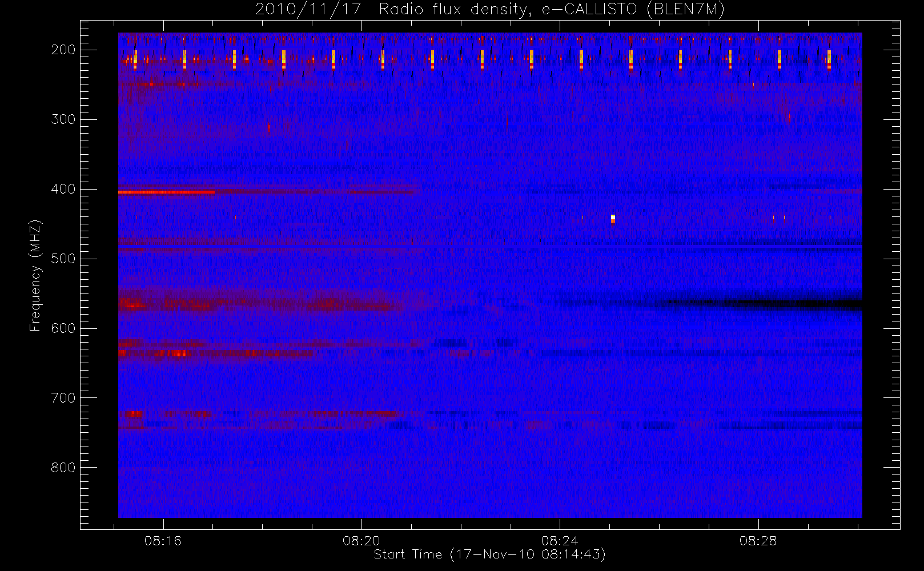This screenshot has width=924, height=571.
Task: Click the 'Start Time (17-Nov-10 08:14:43)' label
Action: point(489,554)
